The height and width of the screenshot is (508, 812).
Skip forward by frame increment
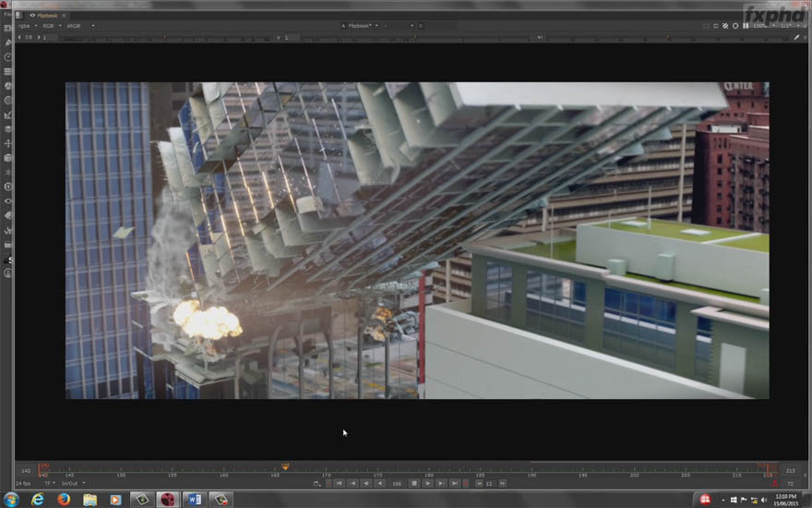[x=502, y=483]
